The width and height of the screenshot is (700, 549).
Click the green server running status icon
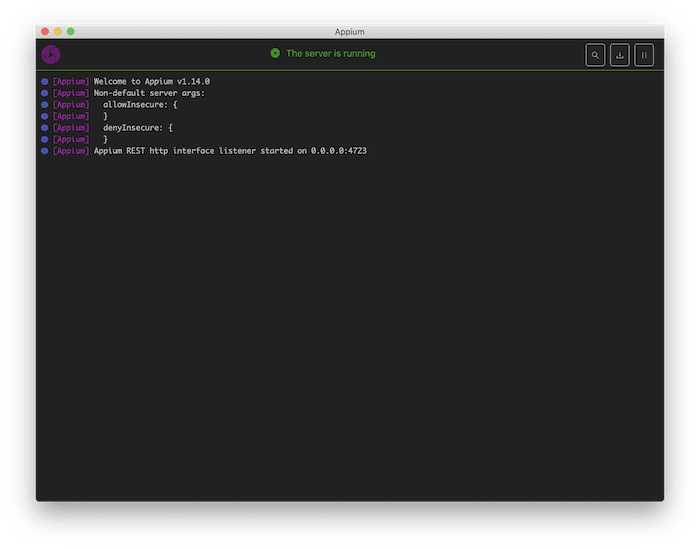[275, 53]
